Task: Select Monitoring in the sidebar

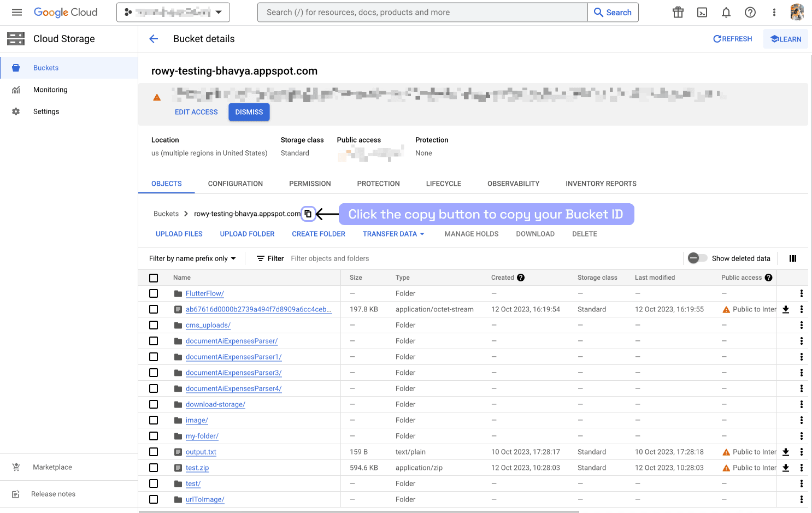Action: click(50, 89)
